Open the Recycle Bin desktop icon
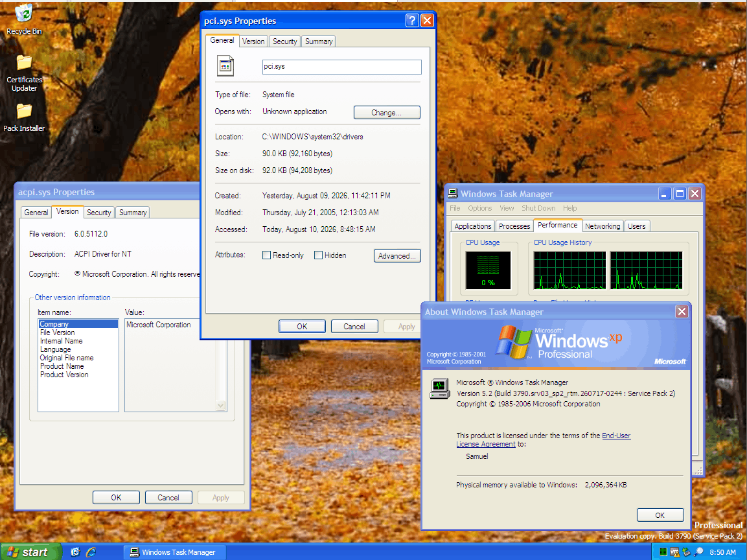The width and height of the screenshot is (747, 560). (24, 19)
